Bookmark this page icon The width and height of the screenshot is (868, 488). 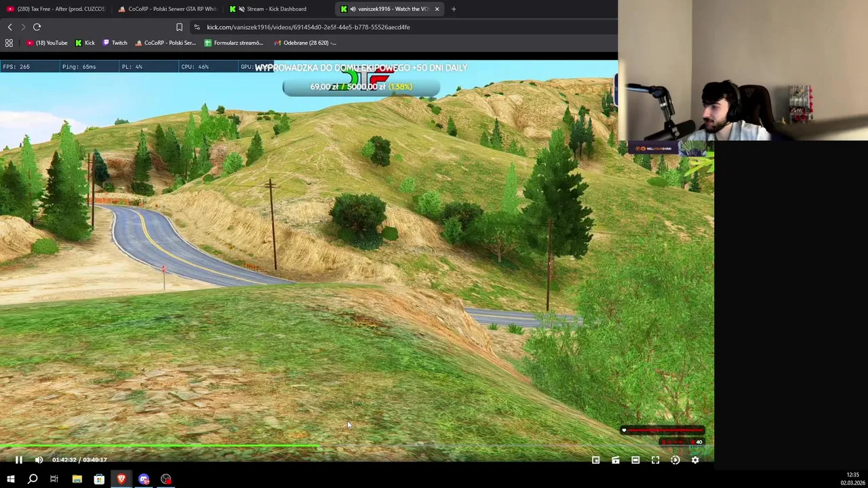click(x=179, y=27)
